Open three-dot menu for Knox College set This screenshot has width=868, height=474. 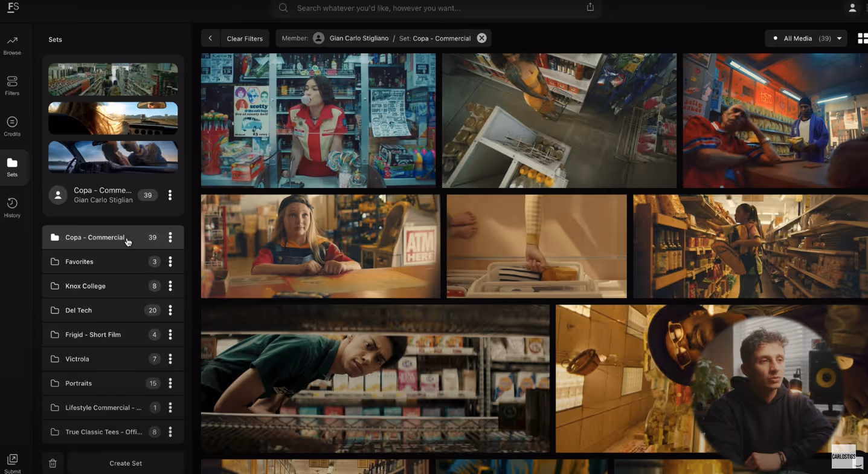[x=170, y=286]
